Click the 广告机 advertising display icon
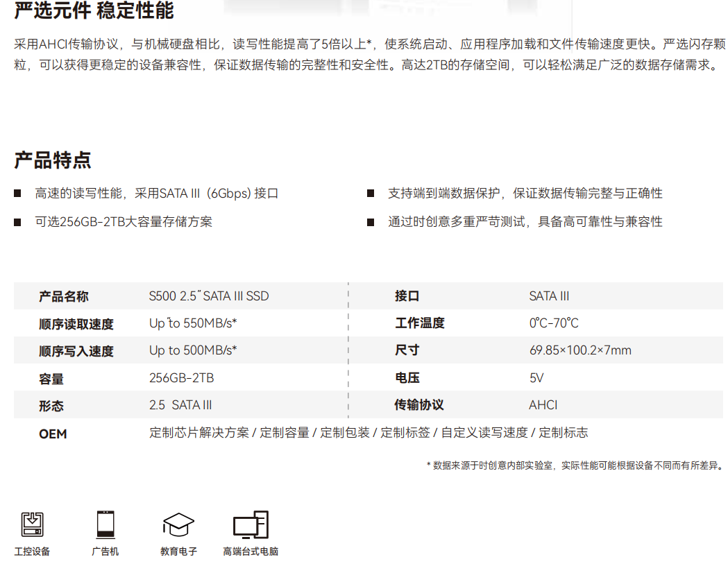728x564 pixels. click(x=105, y=525)
